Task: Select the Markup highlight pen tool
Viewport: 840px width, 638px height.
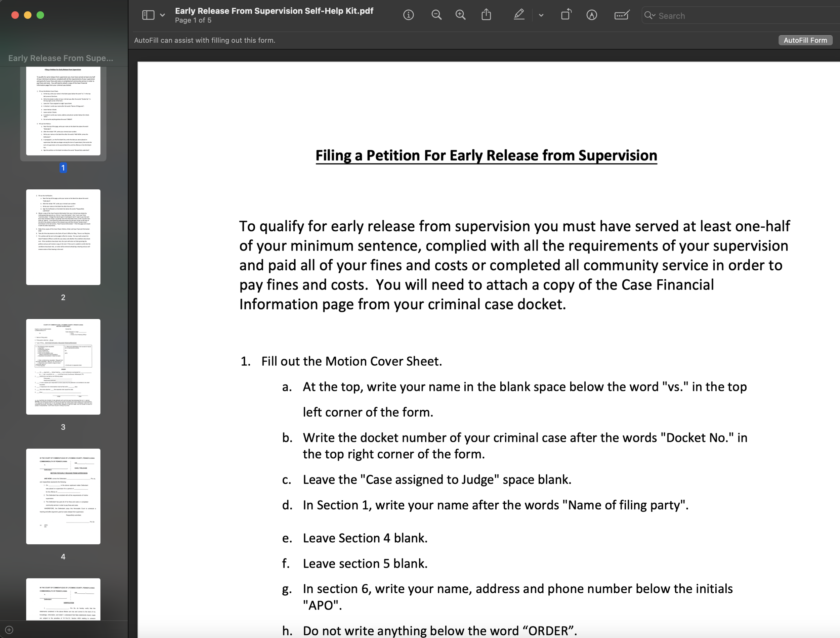Action: 519,15
